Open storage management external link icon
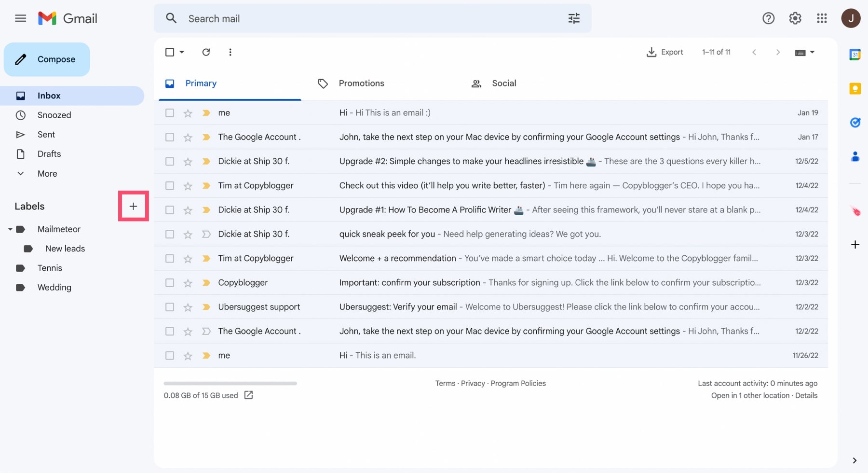The width and height of the screenshot is (868, 473). (248, 395)
